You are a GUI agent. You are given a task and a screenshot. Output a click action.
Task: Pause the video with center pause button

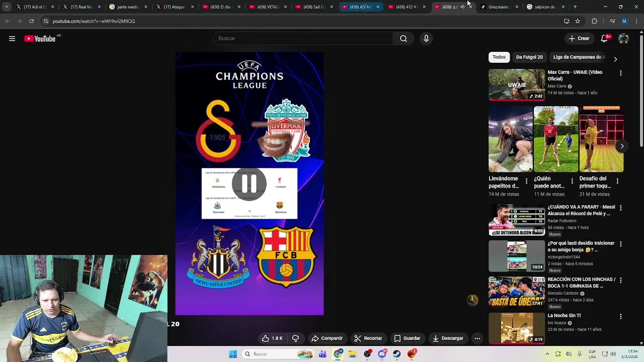[x=249, y=184]
